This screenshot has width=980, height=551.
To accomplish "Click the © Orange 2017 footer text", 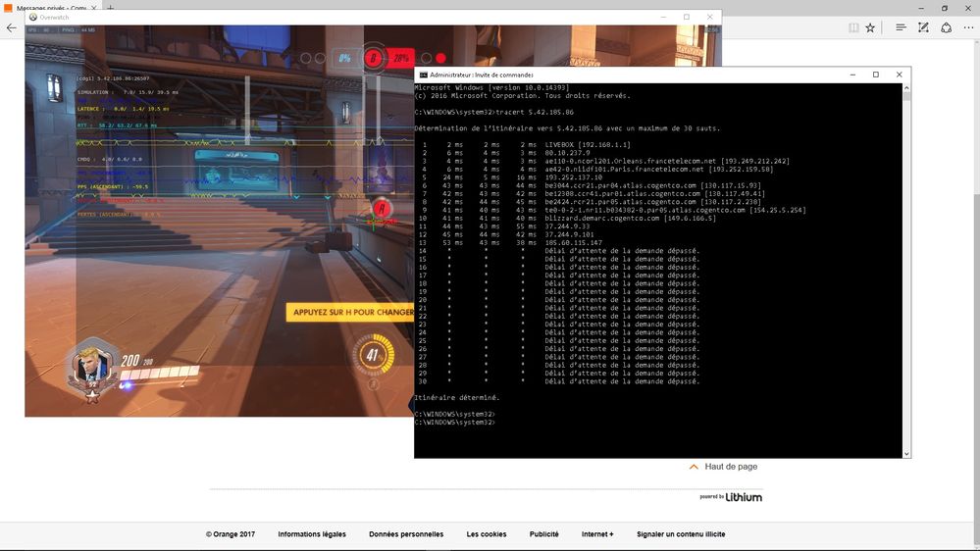I will coord(230,534).
